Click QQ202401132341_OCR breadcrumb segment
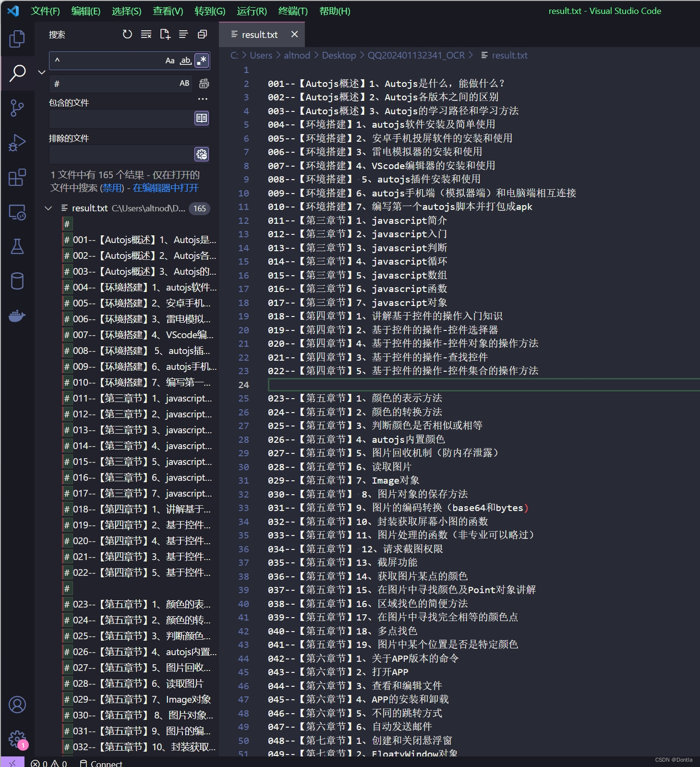Image resolution: width=700 pixels, height=767 pixels. click(x=416, y=55)
